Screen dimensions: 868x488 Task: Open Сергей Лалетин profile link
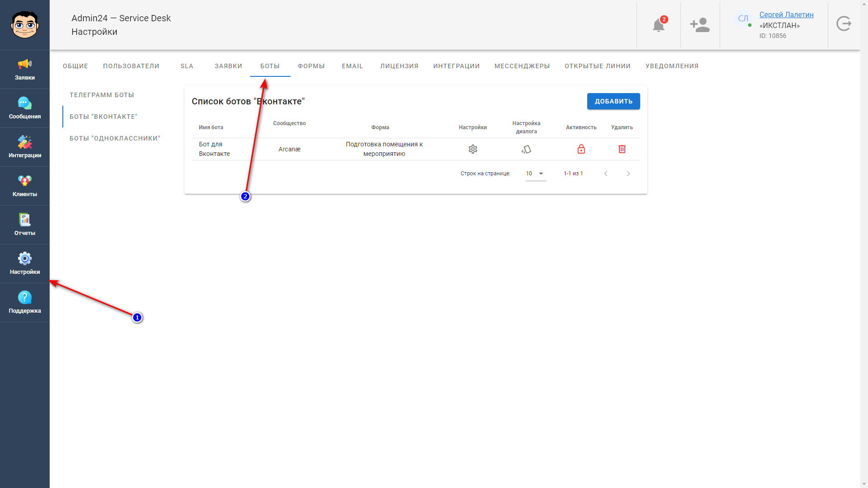pos(787,14)
